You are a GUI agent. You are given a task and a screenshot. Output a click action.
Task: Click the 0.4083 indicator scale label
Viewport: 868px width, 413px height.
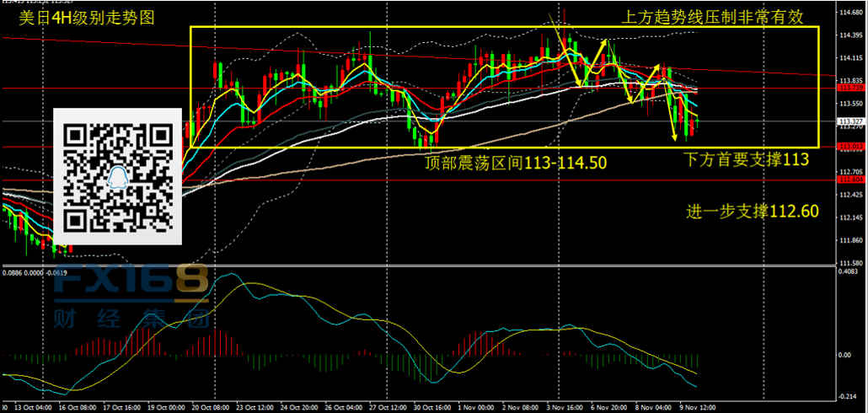tap(849, 272)
